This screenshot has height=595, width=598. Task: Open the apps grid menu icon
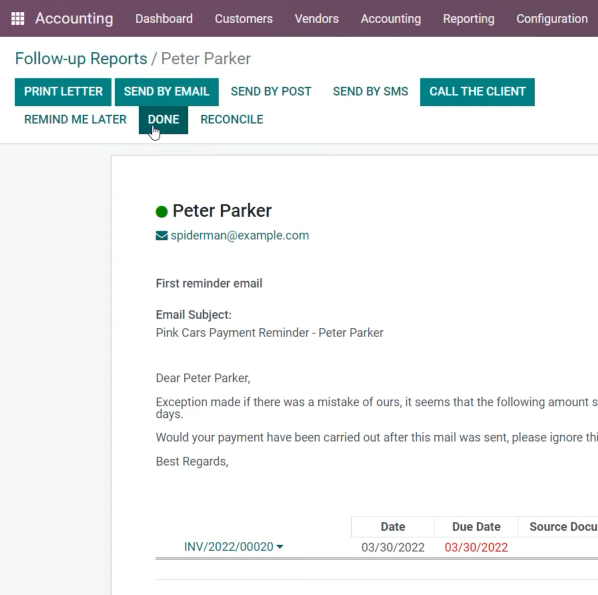(18, 18)
